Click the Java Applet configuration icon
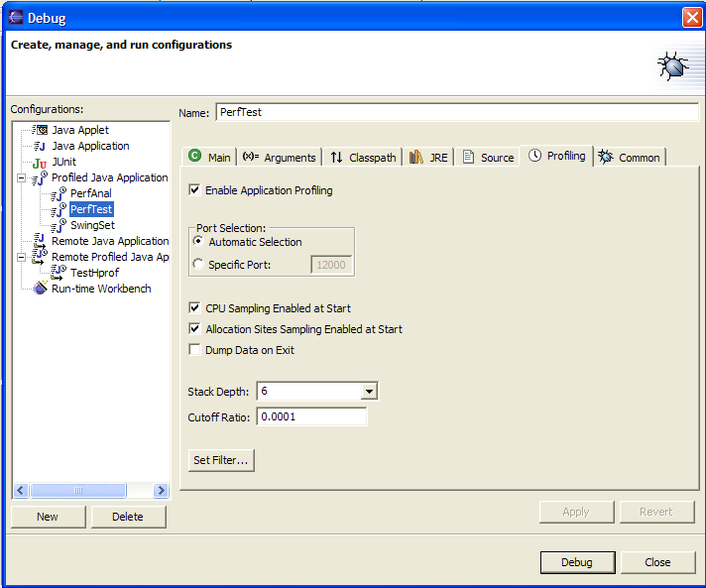This screenshot has width=706, height=588. point(40,130)
